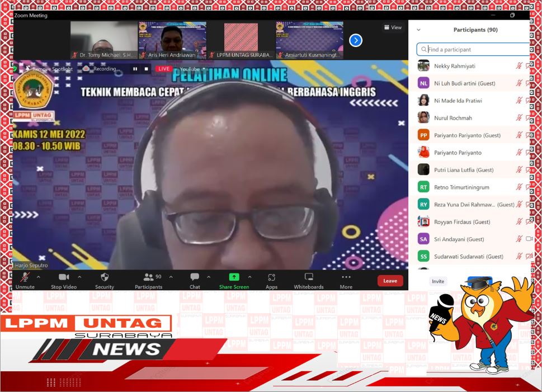Click muted mic icon for Nekky Rahmiyati

(x=519, y=65)
